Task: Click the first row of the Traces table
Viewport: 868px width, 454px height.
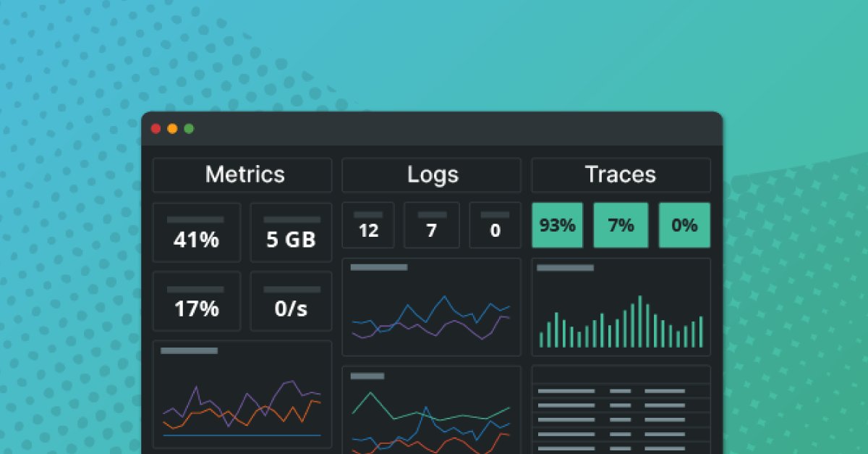Action: tap(621, 391)
